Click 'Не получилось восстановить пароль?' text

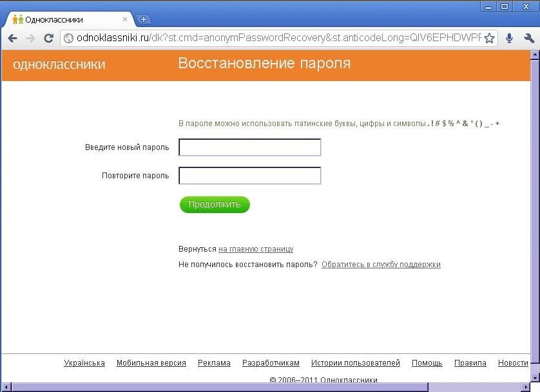247,265
